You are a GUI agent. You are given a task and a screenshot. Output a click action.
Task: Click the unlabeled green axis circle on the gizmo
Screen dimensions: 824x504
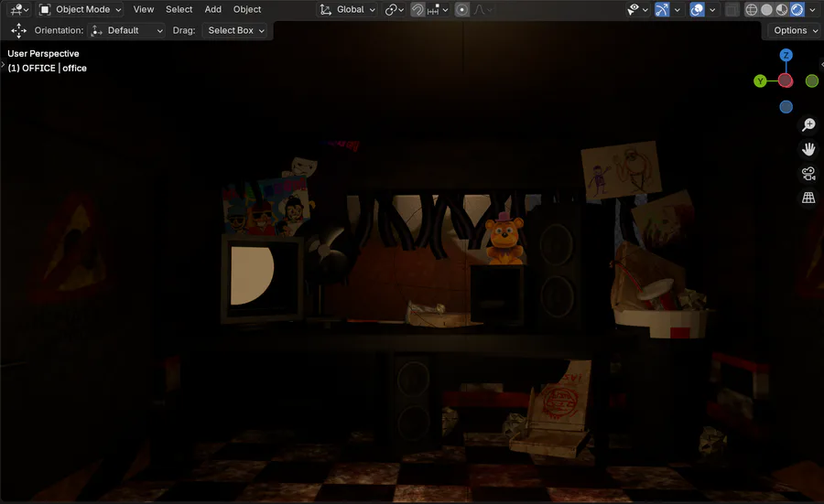tap(812, 80)
